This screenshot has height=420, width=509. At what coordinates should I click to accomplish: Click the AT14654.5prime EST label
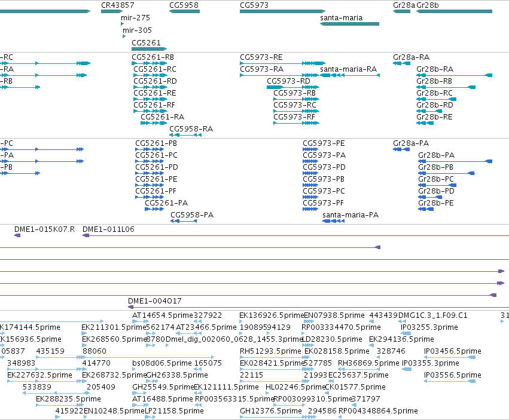tap(163, 315)
